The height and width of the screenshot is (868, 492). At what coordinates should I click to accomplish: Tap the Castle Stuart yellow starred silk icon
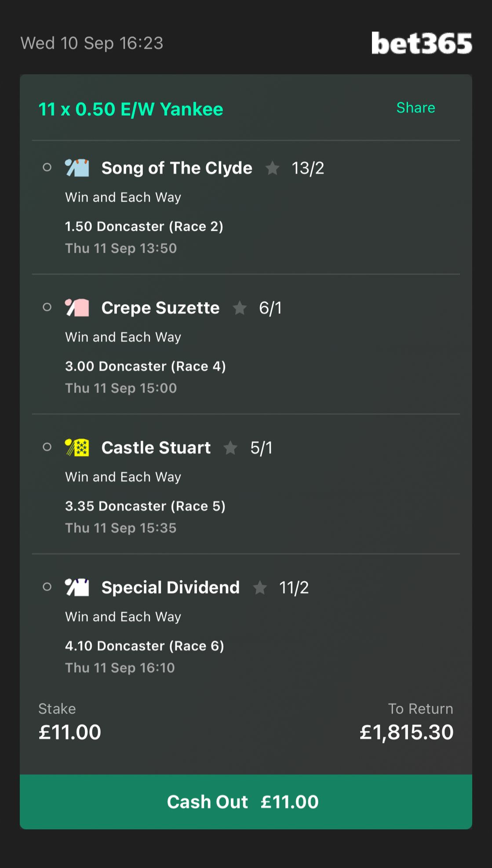77,447
